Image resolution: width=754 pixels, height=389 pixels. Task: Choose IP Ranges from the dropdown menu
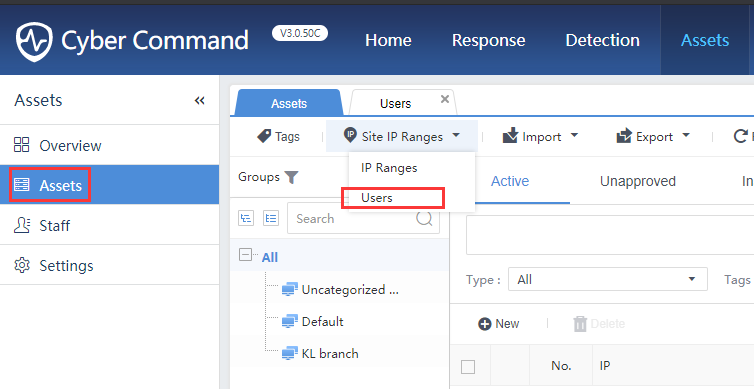click(412, 168)
